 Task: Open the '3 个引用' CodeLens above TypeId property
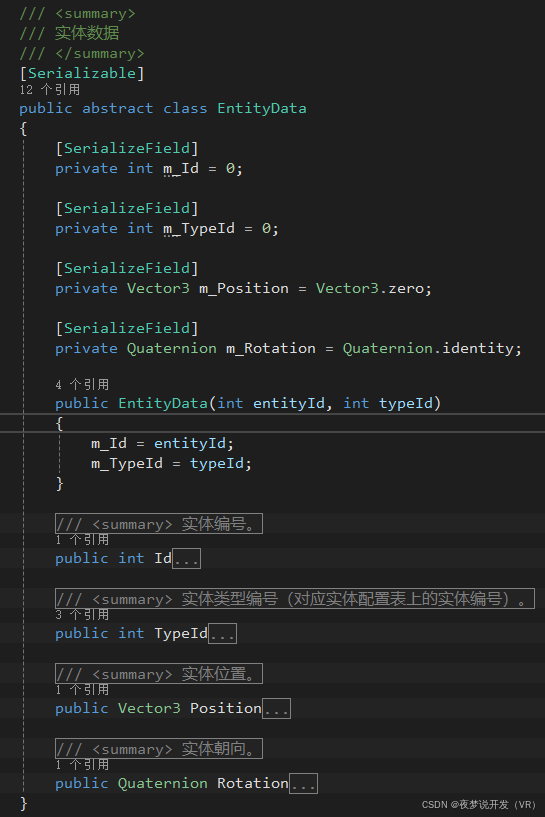tap(82, 615)
